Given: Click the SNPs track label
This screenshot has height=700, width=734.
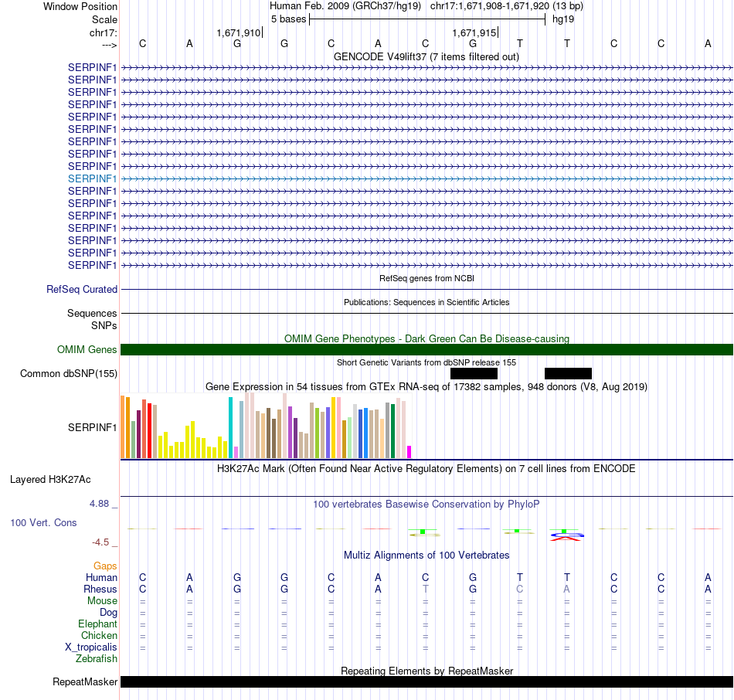Looking at the screenshot, I should tap(104, 325).
